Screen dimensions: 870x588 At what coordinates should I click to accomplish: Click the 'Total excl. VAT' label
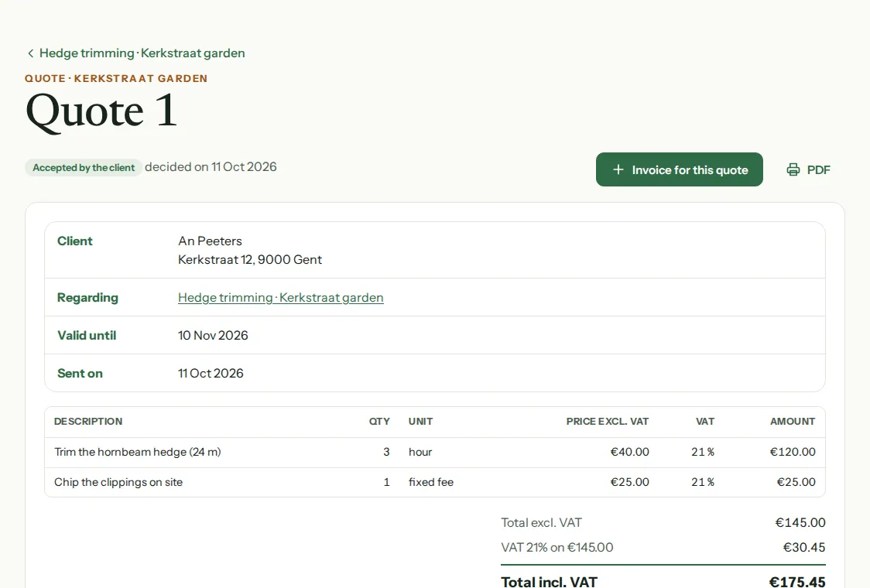tap(542, 522)
